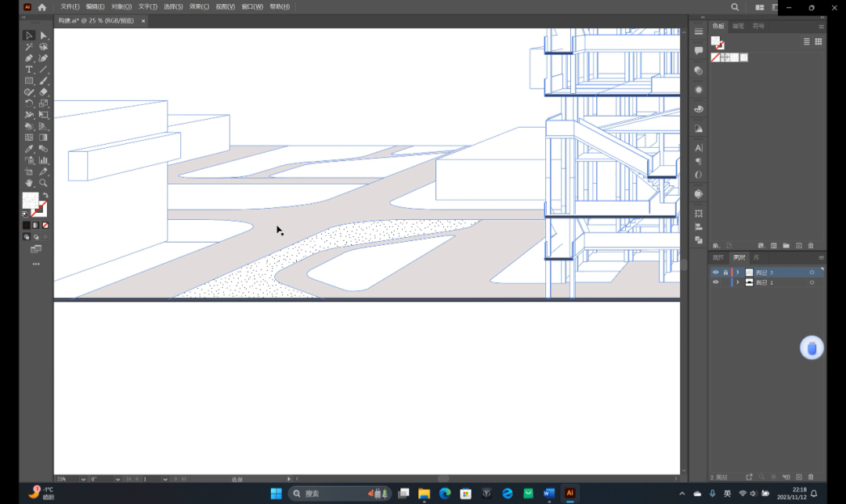Select the Rectangle tool
Viewport: 846px width, 504px height.
pyautogui.click(x=29, y=81)
